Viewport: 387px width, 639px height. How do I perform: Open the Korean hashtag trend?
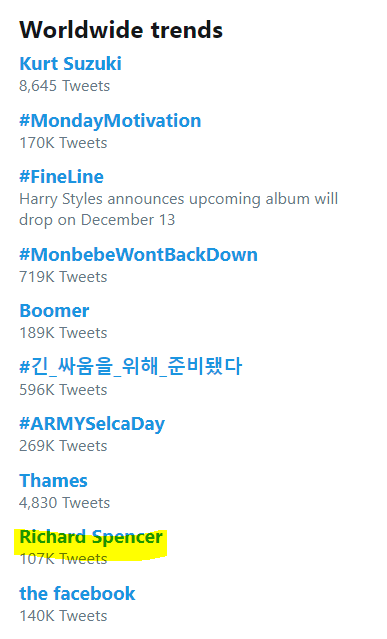[131, 366]
